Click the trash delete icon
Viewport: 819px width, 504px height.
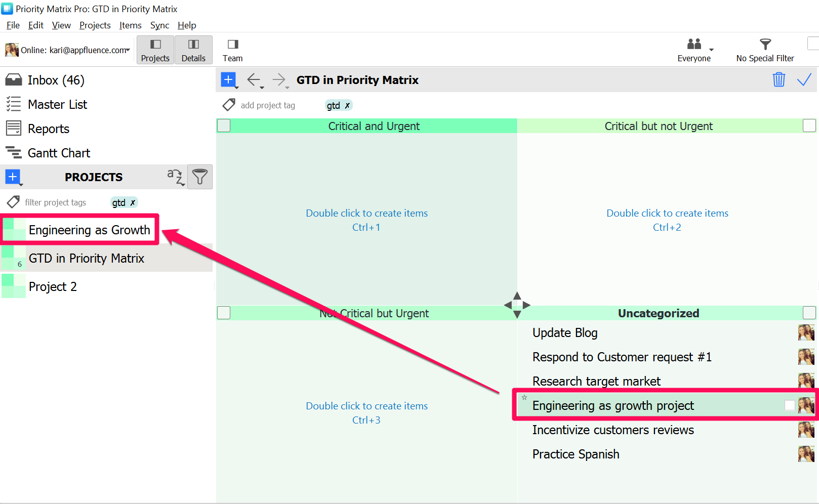click(779, 80)
